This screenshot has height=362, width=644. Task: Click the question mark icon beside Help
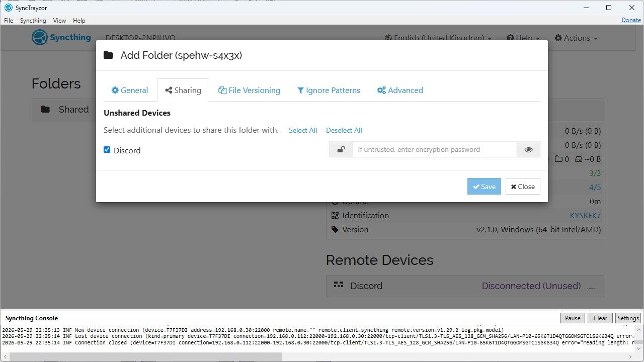[x=510, y=38]
